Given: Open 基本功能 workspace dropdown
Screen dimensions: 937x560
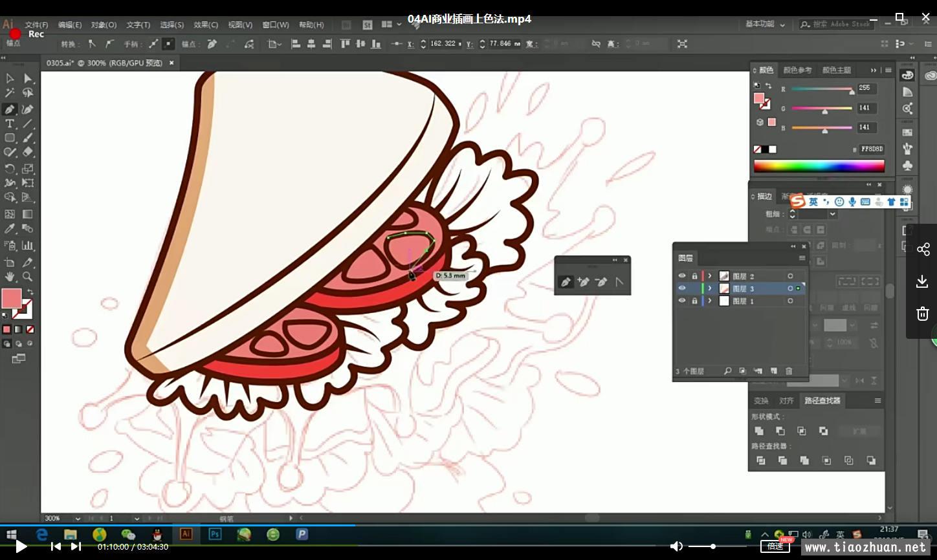Looking at the screenshot, I should tap(765, 24).
